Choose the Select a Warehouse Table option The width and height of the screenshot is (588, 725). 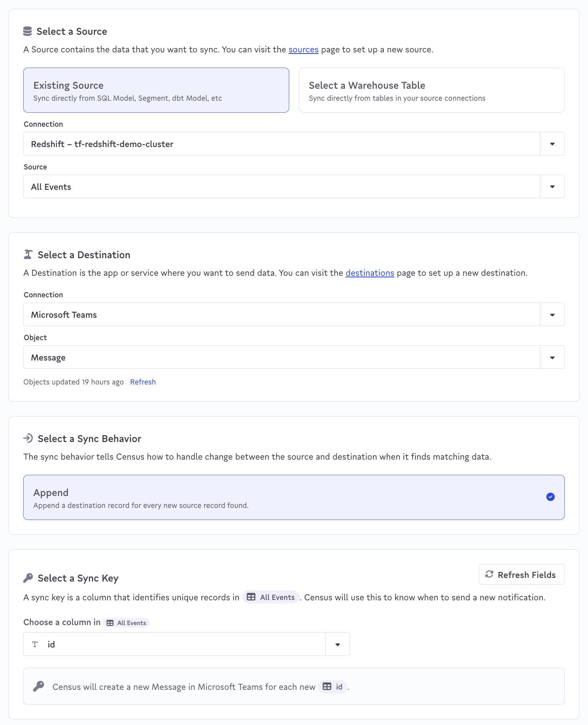(431, 90)
